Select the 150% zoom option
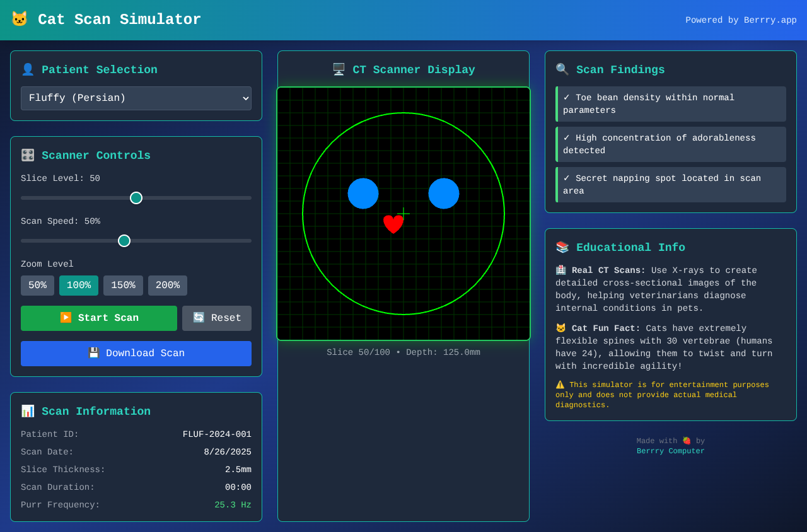Image resolution: width=807 pixels, height=532 pixels. (x=123, y=286)
